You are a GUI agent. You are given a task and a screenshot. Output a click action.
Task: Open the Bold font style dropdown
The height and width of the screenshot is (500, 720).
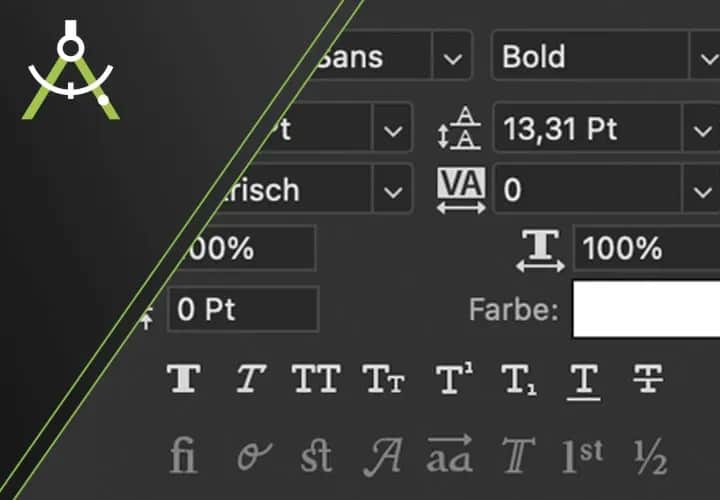(x=703, y=57)
